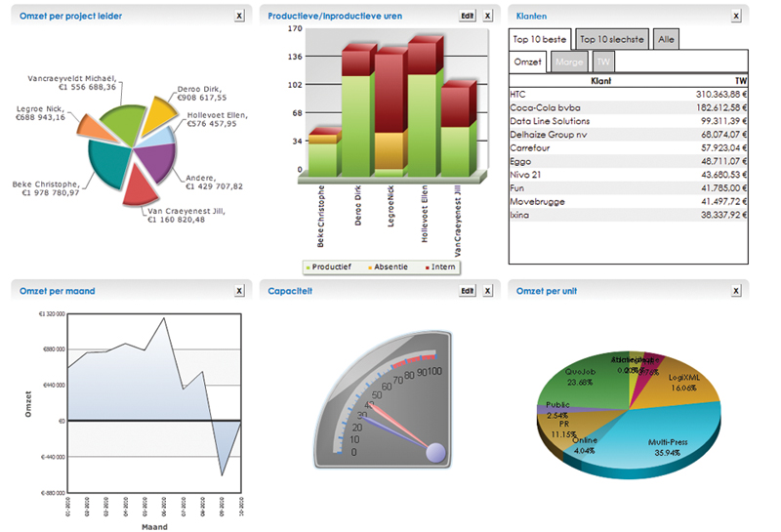Select the Delhaize Group nv row
The height and width of the screenshot is (532, 781).
tap(628, 135)
